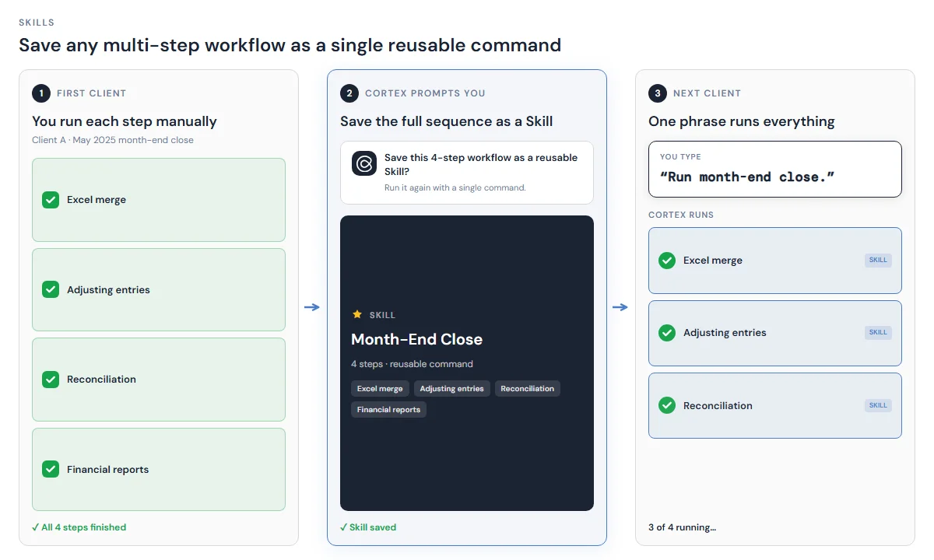Click the gold star icon beside SKILL

357,314
